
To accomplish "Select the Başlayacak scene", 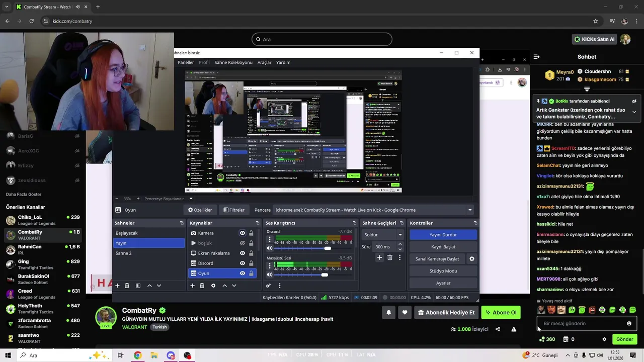I will click(x=149, y=233).
